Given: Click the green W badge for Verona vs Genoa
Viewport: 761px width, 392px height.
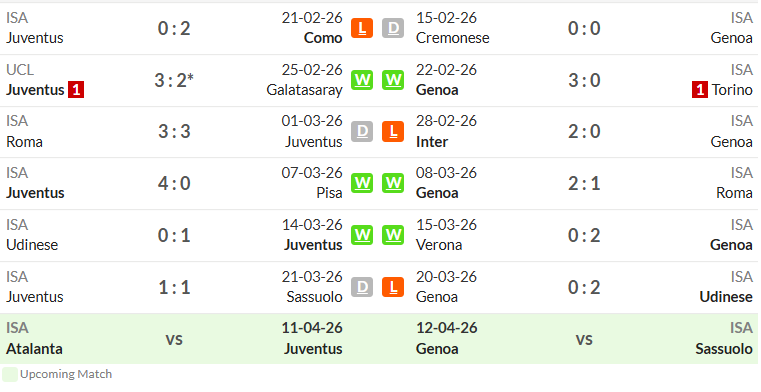Looking at the screenshot, I should click(x=393, y=235).
